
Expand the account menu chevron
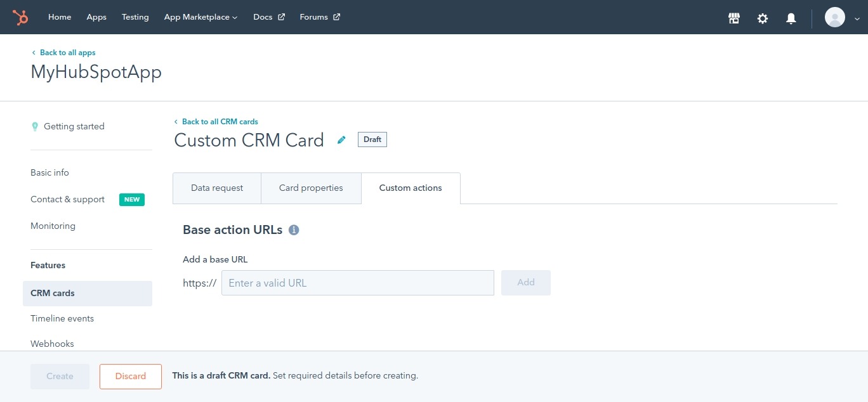[856, 18]
